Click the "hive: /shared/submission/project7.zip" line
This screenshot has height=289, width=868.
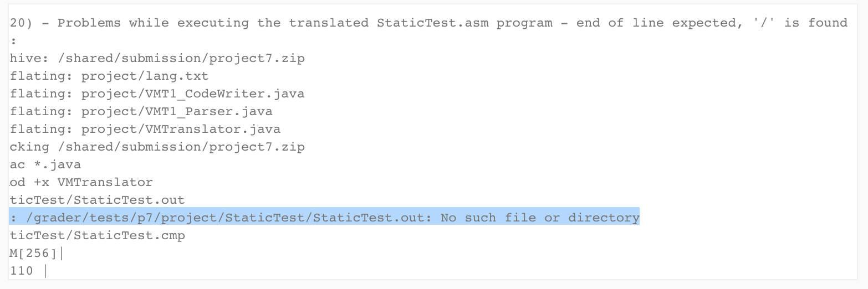pos(157,58)
